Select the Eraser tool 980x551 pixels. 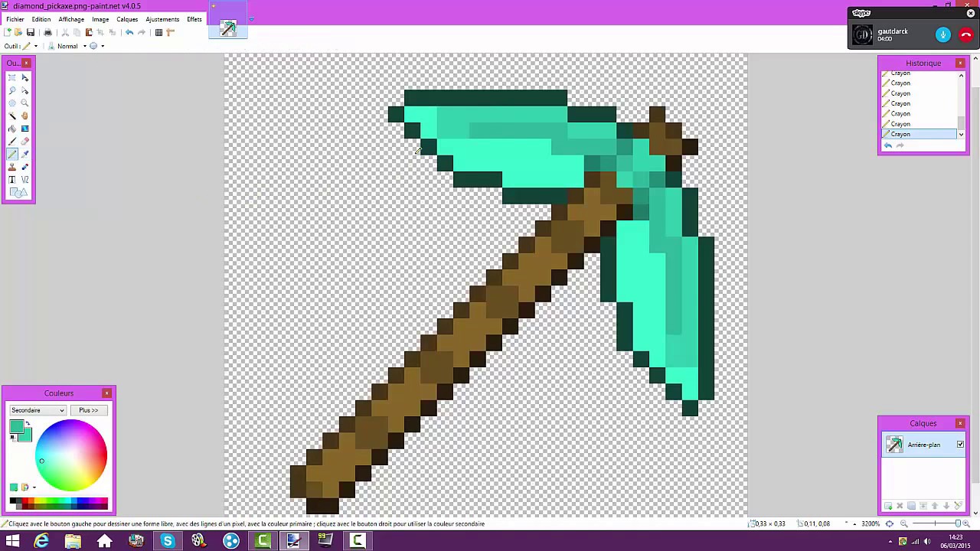click(24, 141)
